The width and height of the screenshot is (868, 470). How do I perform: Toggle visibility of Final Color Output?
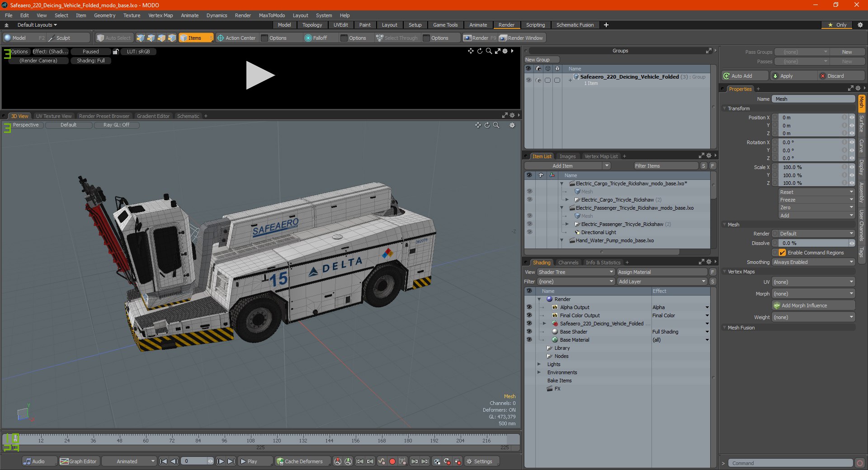[529, 315]
